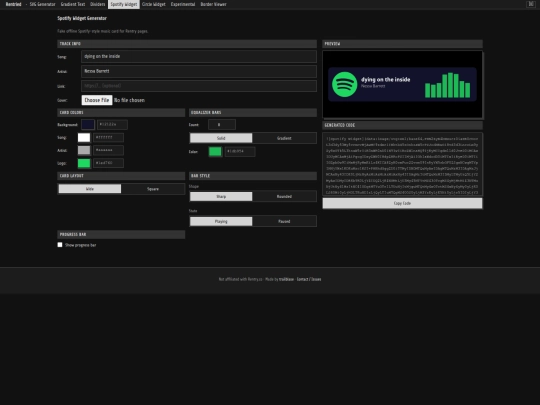Set the bar state to Playing
Image resolution: width=540 pixels, height=405 pixels.
click(221, 221)
